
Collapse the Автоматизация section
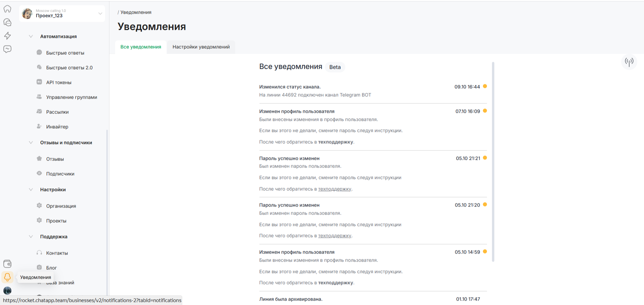click(x=31, y=36)
